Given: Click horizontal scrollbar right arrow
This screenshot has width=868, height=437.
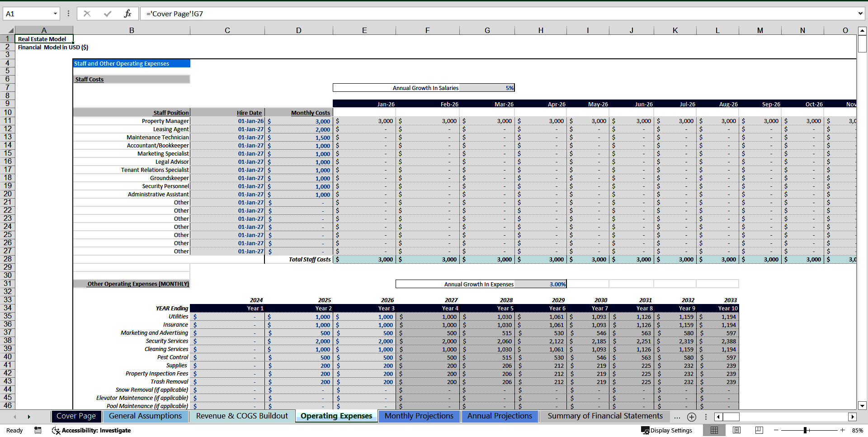Looking at the screenshot, I should [x=852, y=417].
